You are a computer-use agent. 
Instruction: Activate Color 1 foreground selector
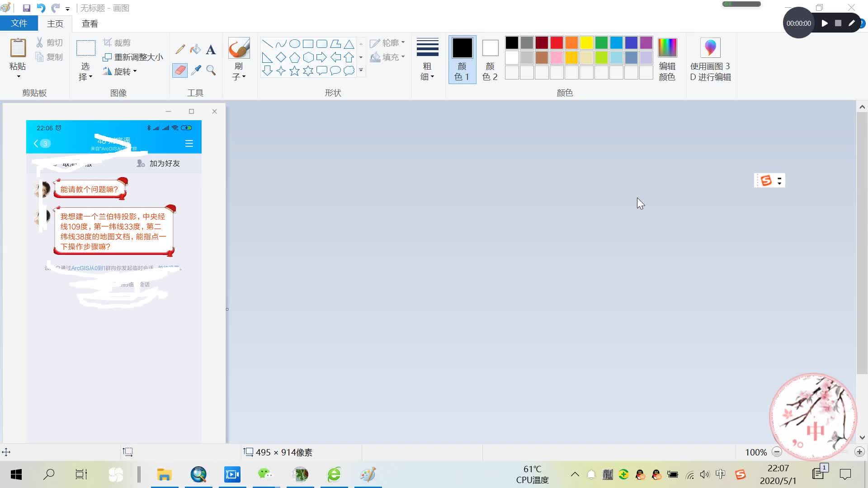pyautogui.click(x=462, y=59)
